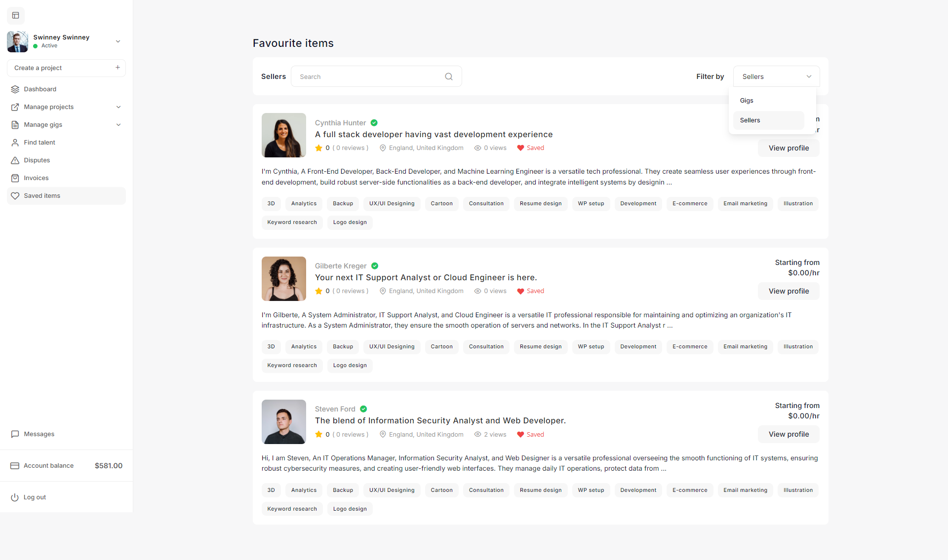Choose Gigs in the filter dropdown
The width and height of the screenshot is (948, 560).
pos(747,101)
